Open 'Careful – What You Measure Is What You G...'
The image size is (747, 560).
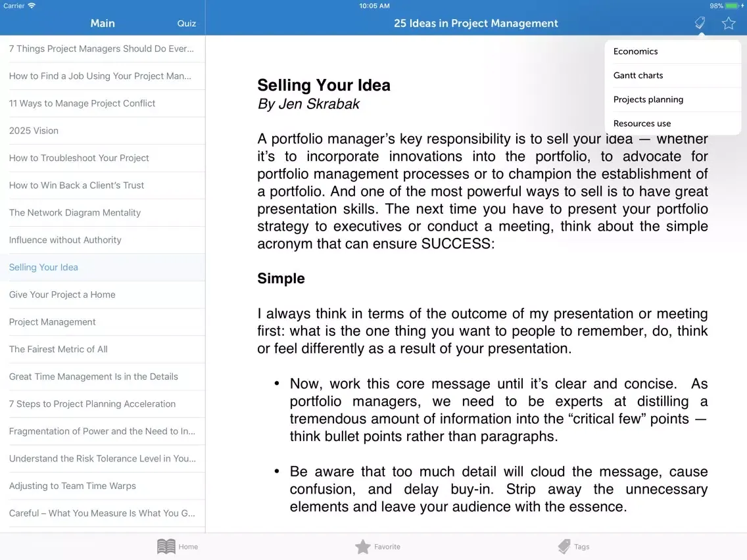tap(103, 513)
